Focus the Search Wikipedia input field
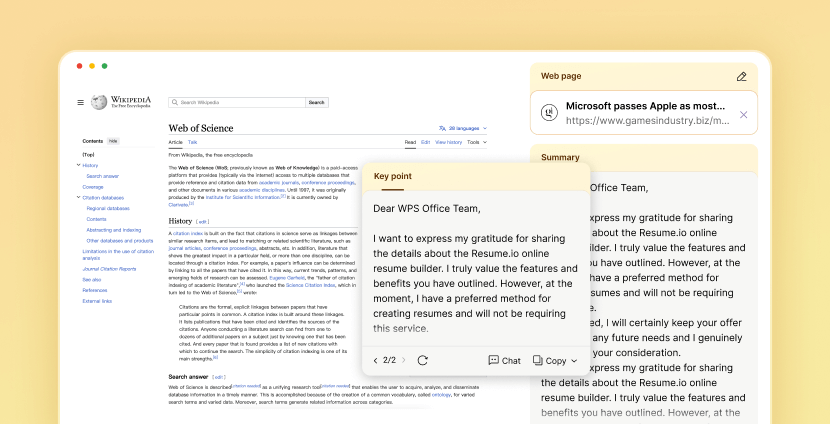 coord(237,102)
